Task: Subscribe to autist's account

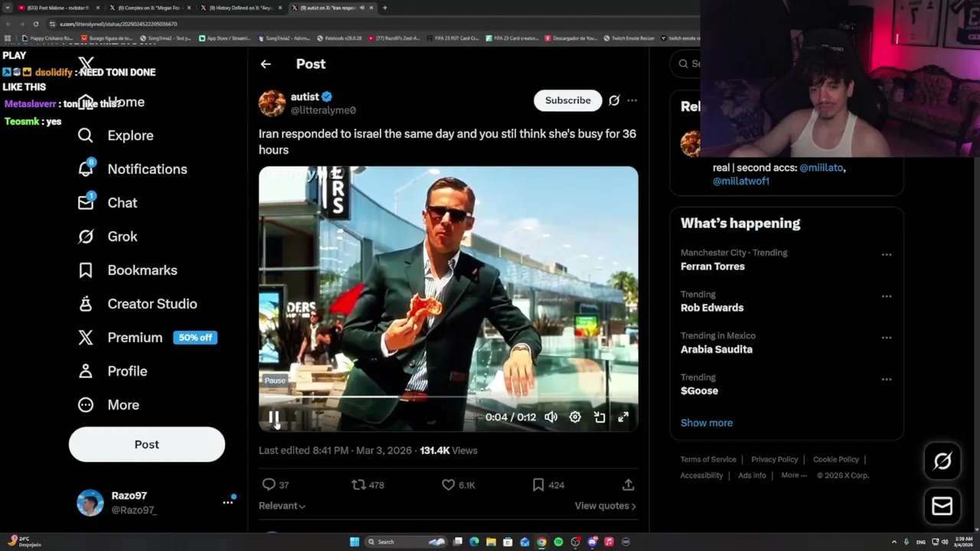Action: [x=568, y=100]
